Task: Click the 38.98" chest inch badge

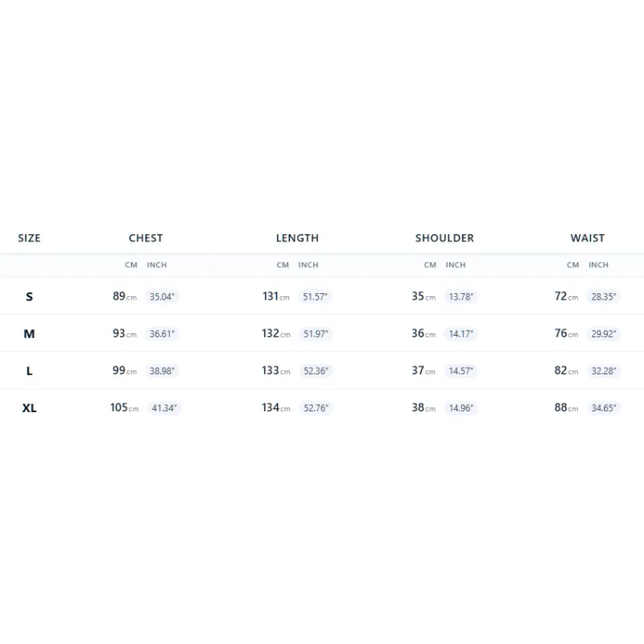Action: point(162,371)
